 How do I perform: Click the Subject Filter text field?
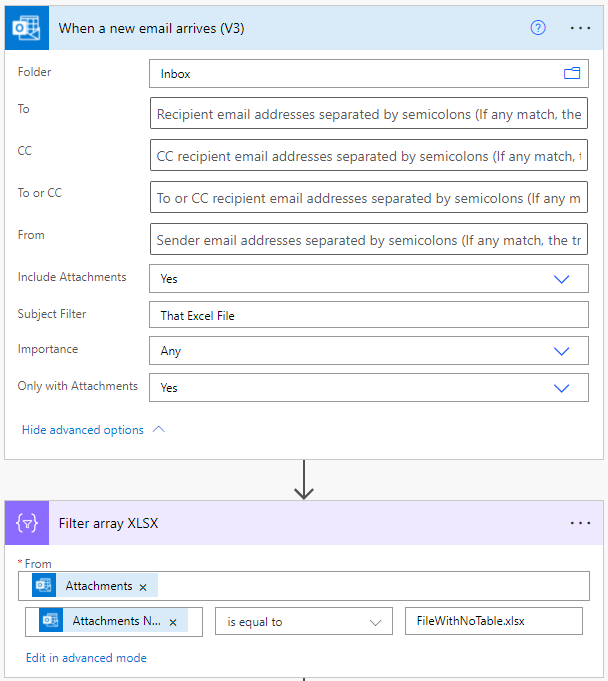tap(368, 315)
